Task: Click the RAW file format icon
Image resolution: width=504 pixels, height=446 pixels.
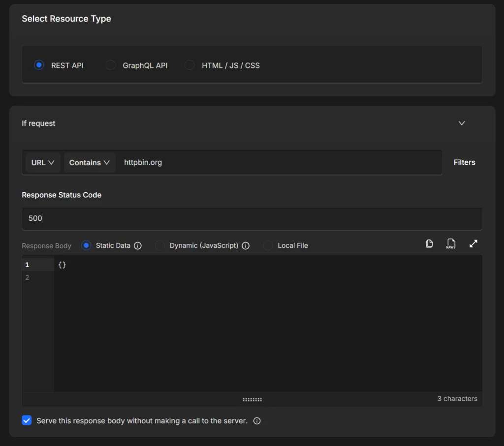Action: (451, 244)
